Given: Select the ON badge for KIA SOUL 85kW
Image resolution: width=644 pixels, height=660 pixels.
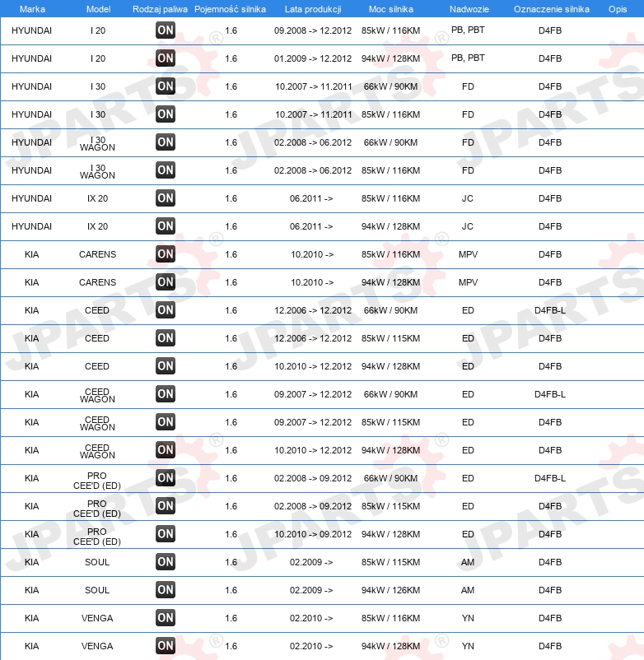Looking at the screenshot, I should click(x=165, y=562).
